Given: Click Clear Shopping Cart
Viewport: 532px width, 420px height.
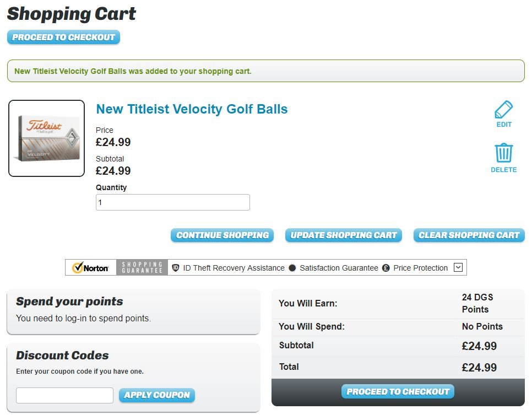Looking at the screenshot, I should 469,235.
